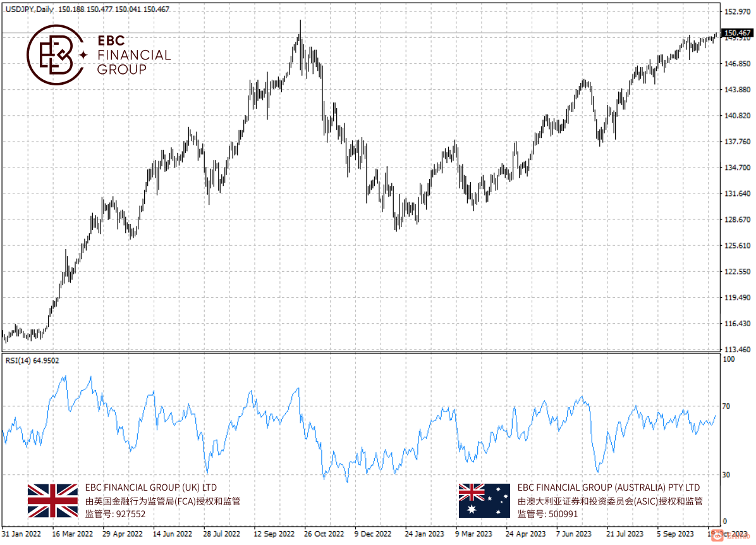
Task: Click the 5 Sep 2023 date label
Action: point(675,534)
